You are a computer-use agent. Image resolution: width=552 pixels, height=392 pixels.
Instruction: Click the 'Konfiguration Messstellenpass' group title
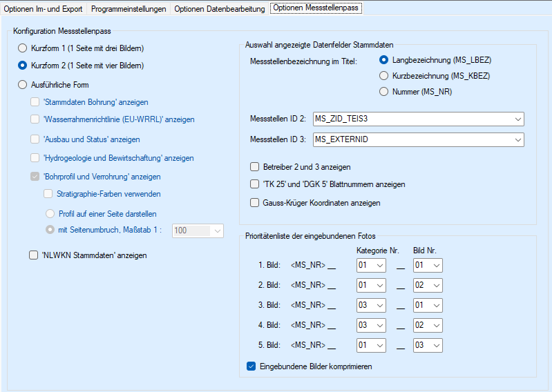(x=62, y=31)
